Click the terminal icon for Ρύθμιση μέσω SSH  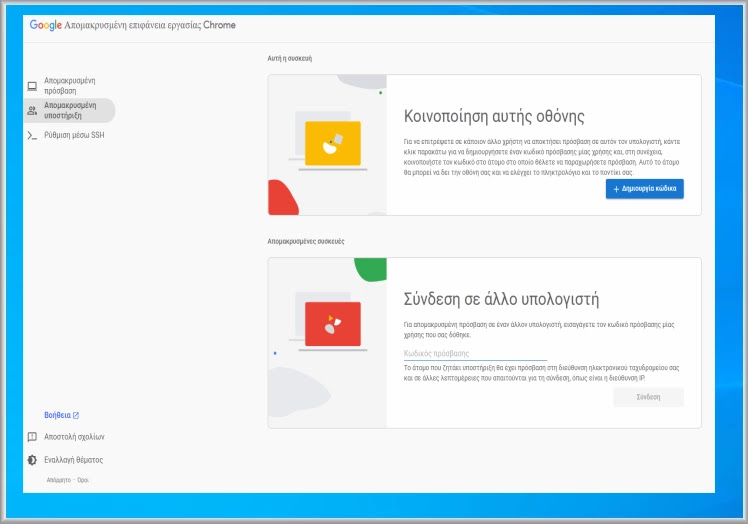(32, 136)
